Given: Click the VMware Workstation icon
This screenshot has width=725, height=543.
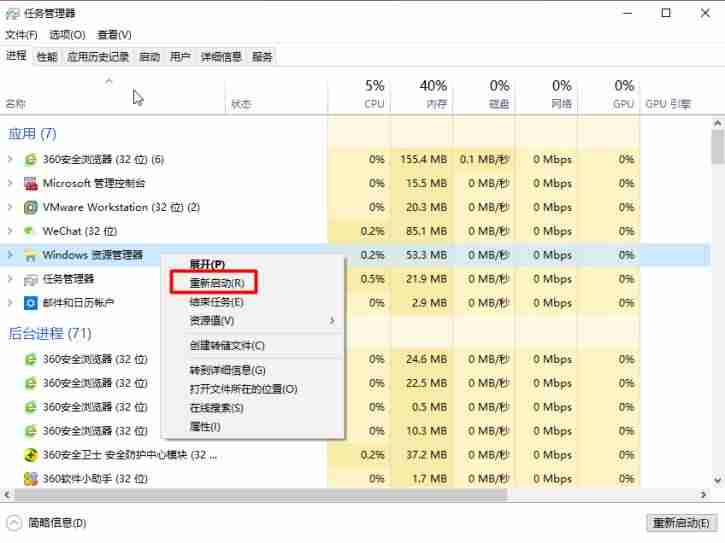Looking at the screenshot, I should pyautogui.click(x=31, y=207).
